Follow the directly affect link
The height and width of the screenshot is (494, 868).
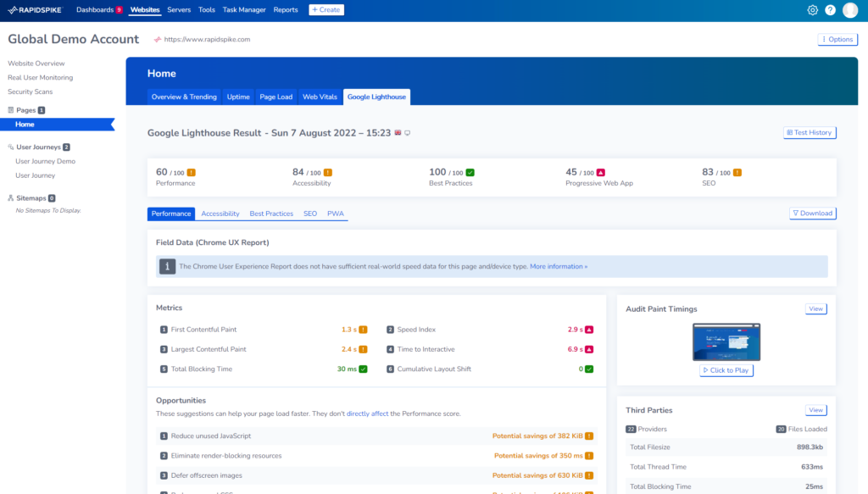tap(367, 414)
